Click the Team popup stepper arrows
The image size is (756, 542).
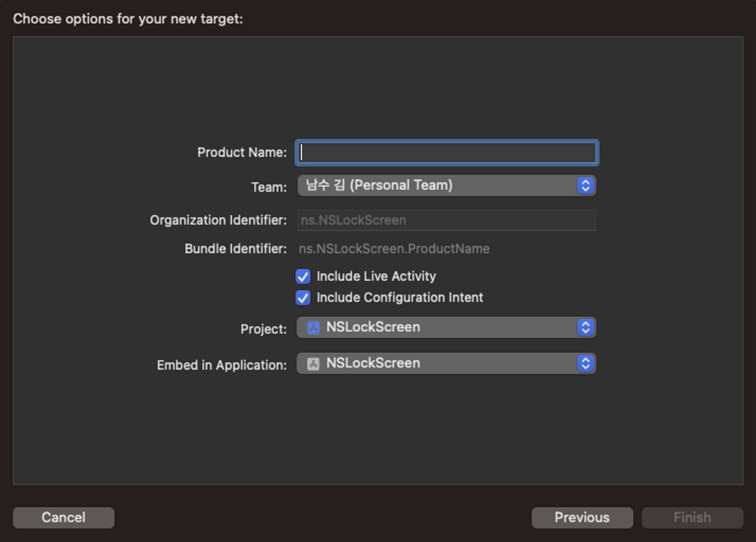point(586,186)
